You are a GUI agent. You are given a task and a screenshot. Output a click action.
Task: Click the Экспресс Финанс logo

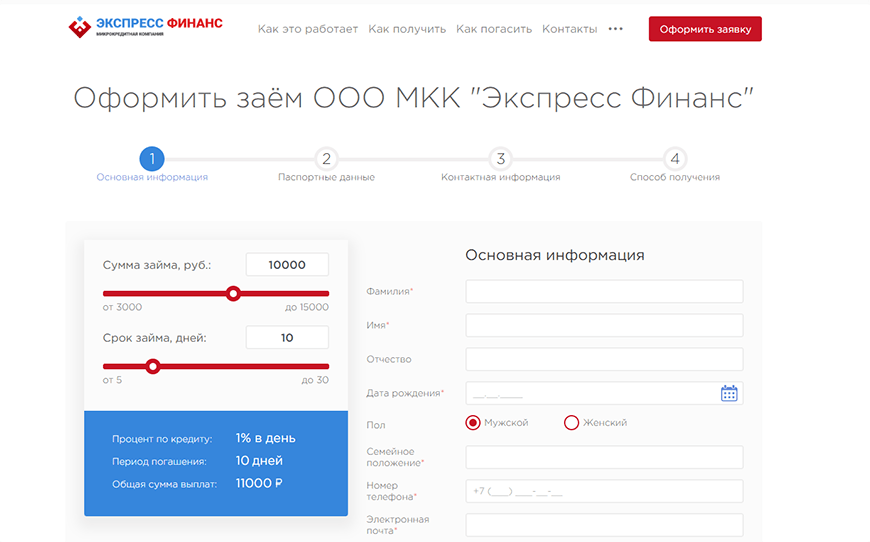click(145, 27)
